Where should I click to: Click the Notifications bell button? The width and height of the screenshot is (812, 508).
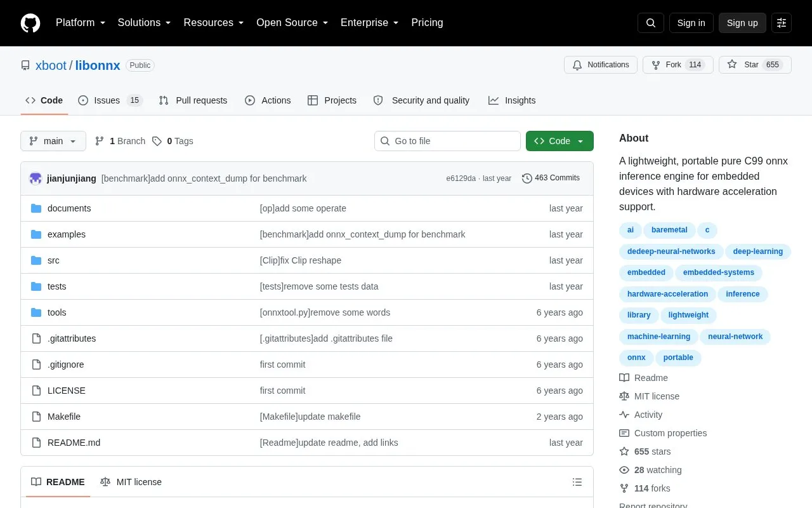[601, 65]
